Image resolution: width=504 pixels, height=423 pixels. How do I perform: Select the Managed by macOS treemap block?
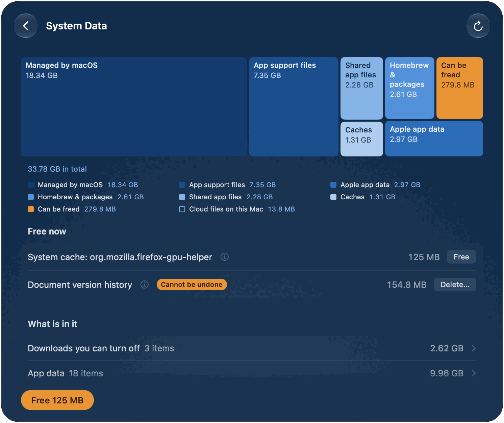coord(134,107)
